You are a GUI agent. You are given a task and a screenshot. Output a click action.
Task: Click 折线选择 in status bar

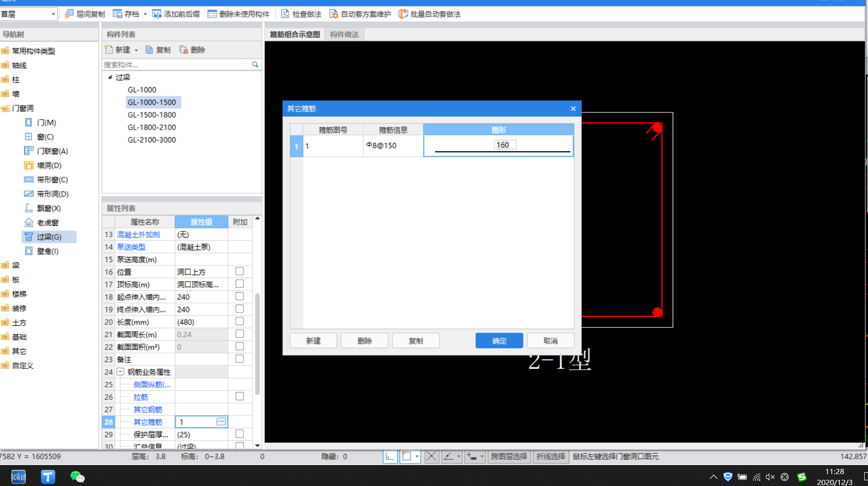[551, 456]
